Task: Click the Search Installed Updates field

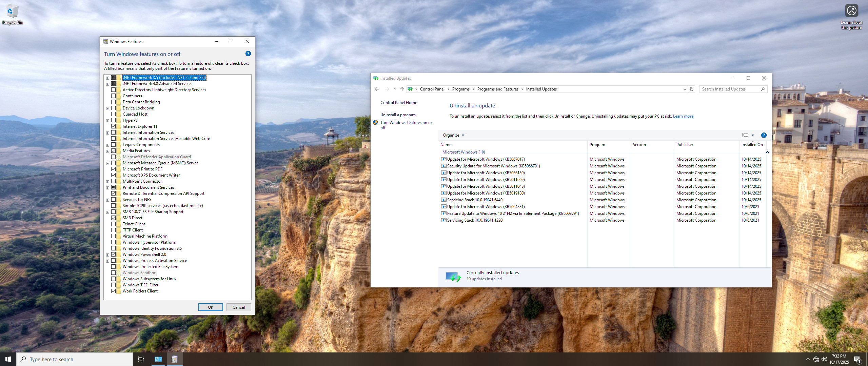Action: pyautogui.click(x=729, y=89)
